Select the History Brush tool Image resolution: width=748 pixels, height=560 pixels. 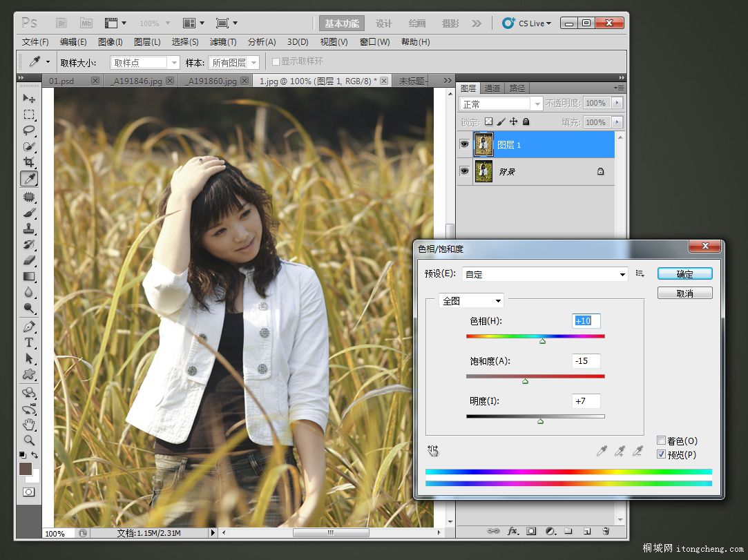point(29,244)
